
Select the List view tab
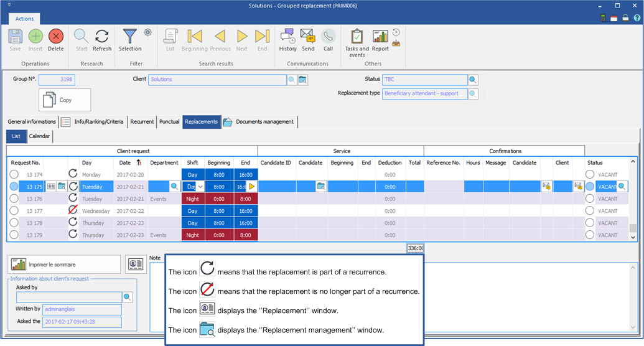pos(16,136)
